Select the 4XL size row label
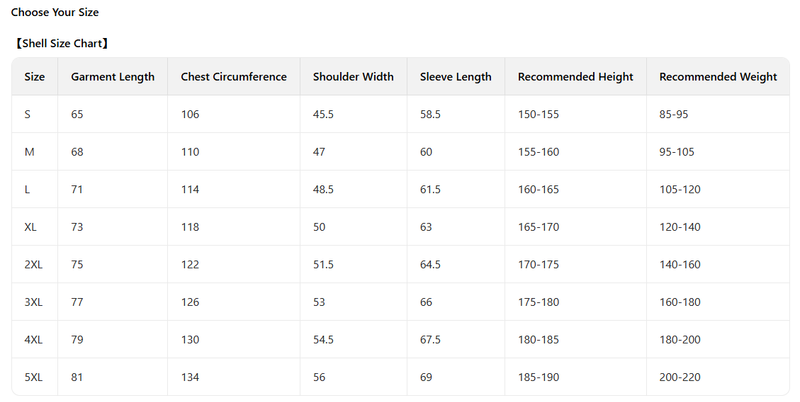800x402 pixels. pyautogui.click(x=34, y=340)
